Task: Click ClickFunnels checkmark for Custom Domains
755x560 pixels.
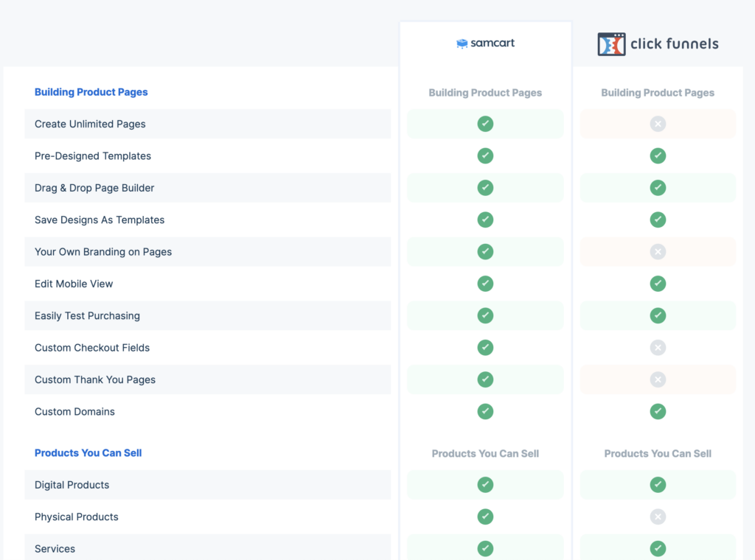Action: (658, 411)
